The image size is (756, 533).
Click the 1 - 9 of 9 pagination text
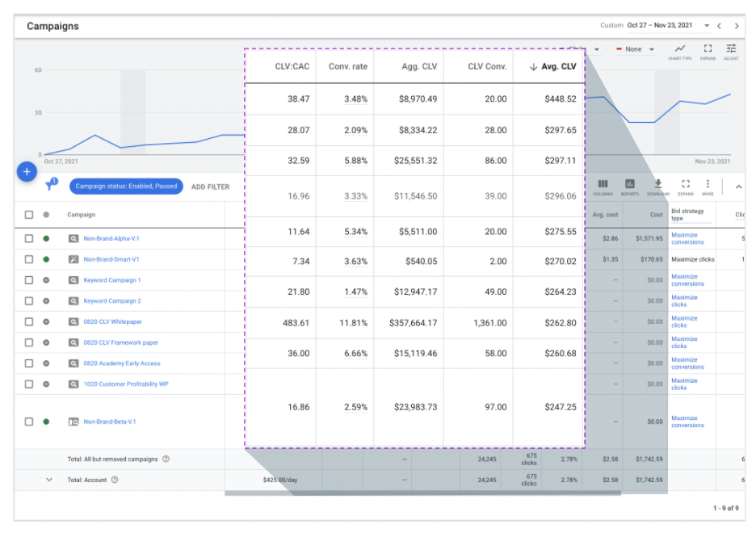point(725,508)
